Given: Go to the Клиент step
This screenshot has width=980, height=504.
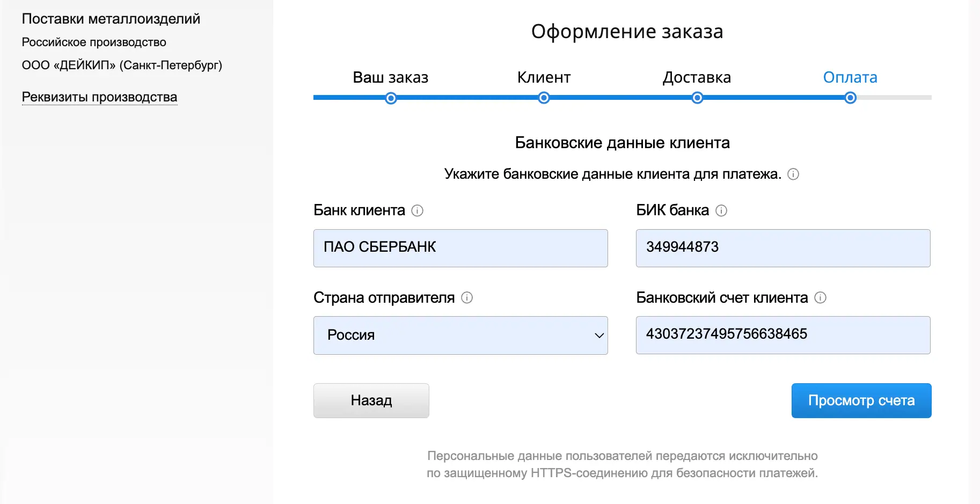Looking at the screenshot, I should pos(544,77).
